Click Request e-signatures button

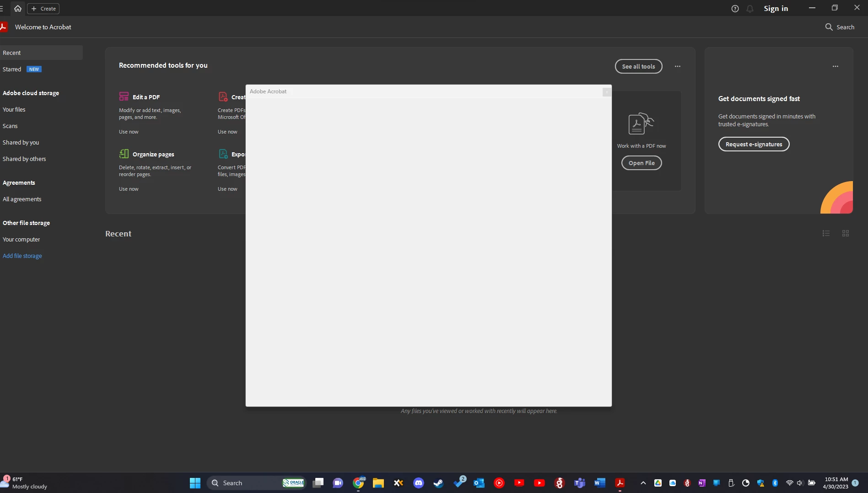tap(754, 144)
